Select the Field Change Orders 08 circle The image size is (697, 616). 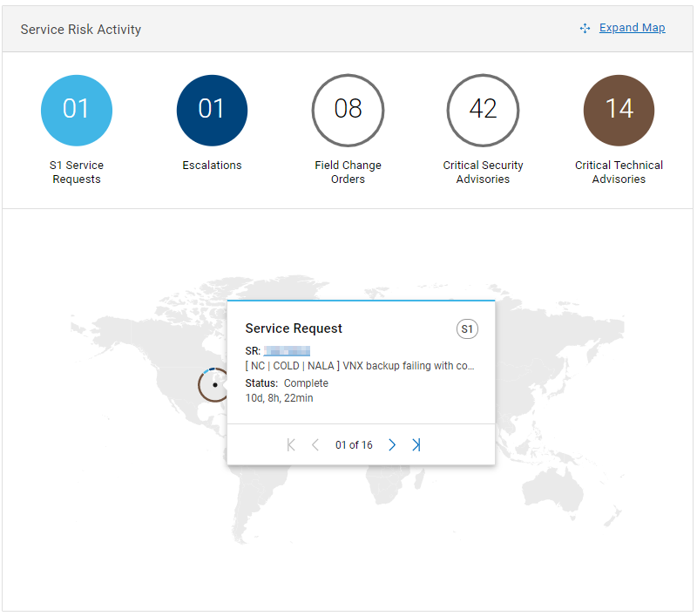click(x=348, y=110)
